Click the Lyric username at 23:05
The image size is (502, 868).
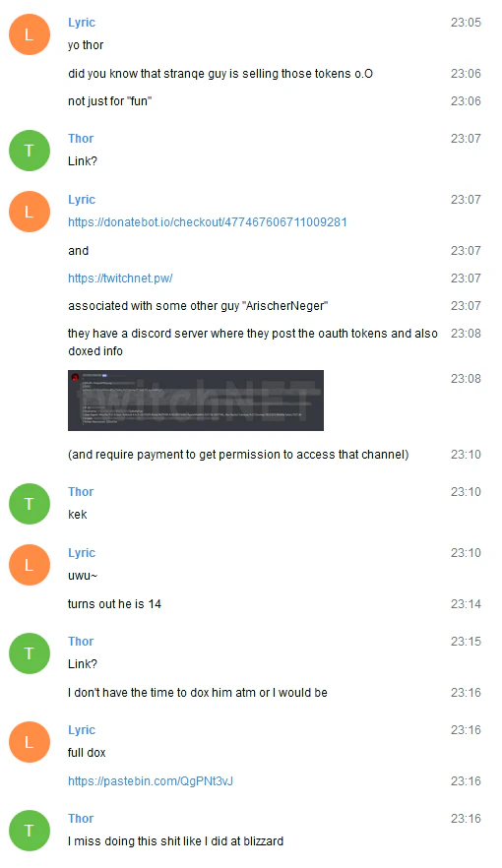click(82, 22)
